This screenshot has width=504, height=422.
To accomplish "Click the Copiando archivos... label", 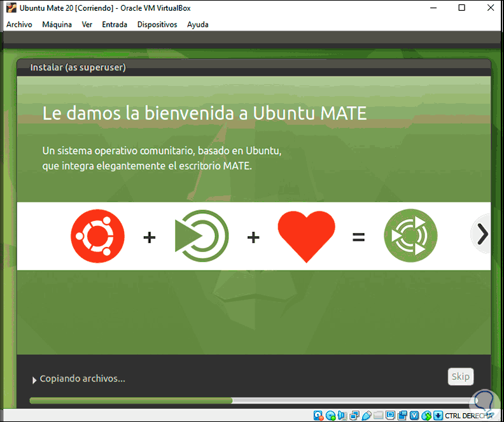I will [x=82, y=379].
